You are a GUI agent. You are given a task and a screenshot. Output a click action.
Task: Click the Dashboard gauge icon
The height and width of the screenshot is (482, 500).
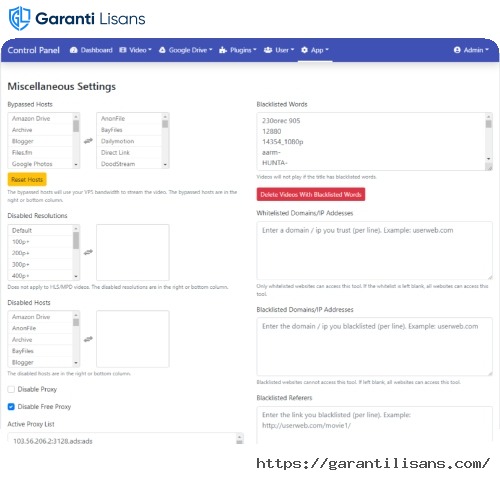tap(74, 50)
